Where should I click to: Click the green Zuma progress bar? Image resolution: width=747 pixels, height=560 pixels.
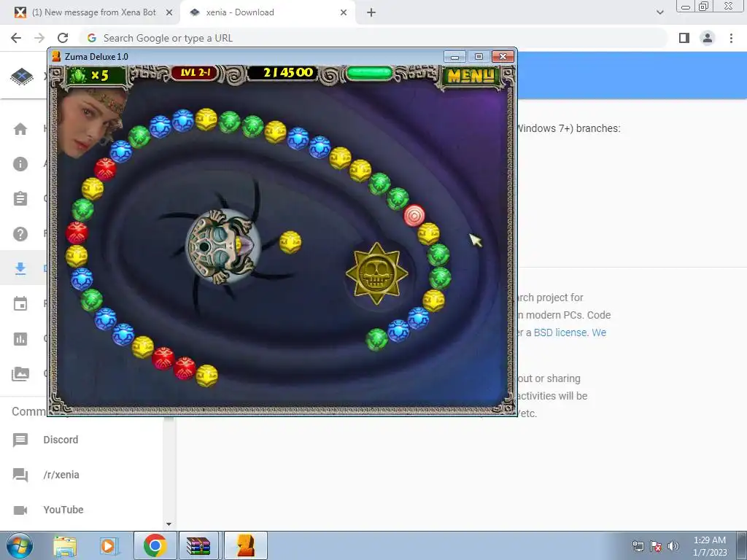pyautogui.click(x=369, y=74)
